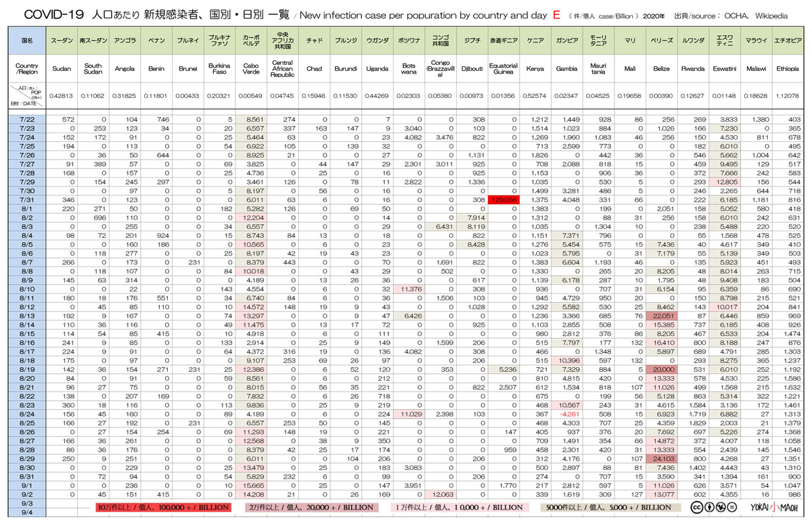
Task: Click the empty 9/4 date row label
Action: point(28,512)
